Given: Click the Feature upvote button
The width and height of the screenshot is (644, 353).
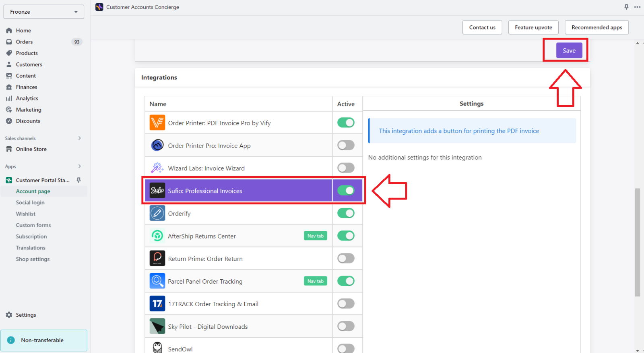Looking at the screenshot, I should [533, 27].
